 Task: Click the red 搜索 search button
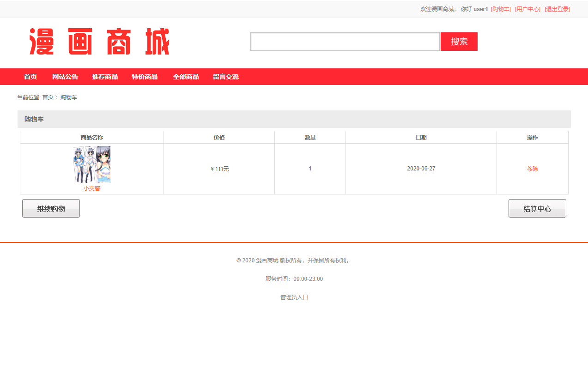(x=459, y=42)
